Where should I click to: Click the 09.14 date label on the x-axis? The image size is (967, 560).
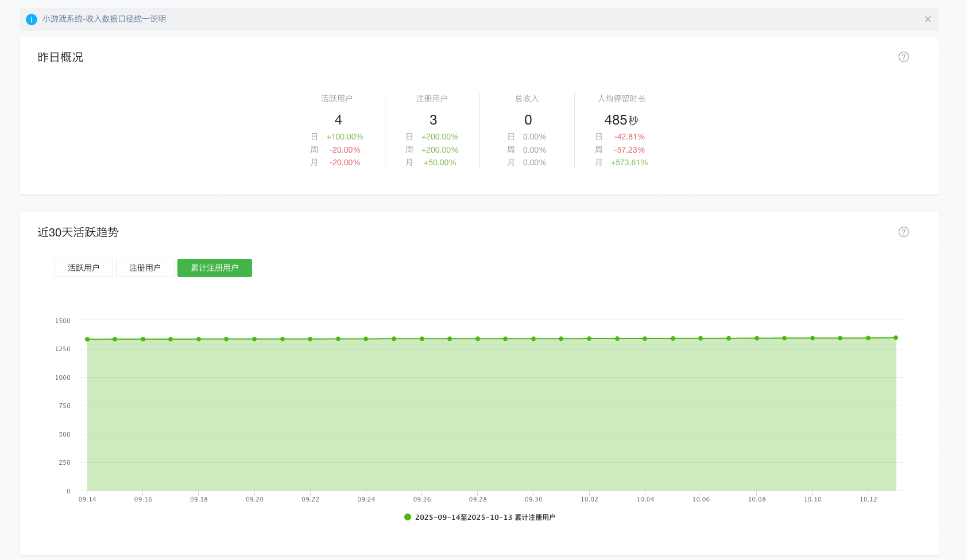[87, 499]
